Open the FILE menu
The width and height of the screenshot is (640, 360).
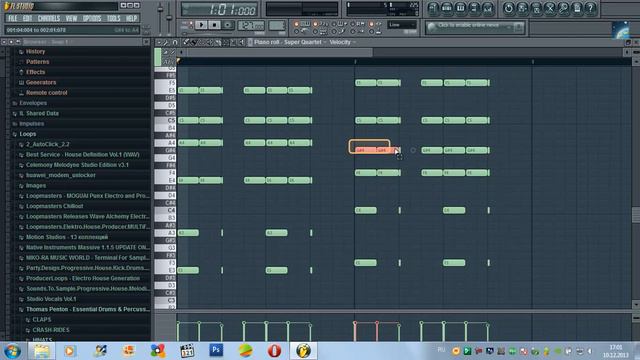point(12,18)
